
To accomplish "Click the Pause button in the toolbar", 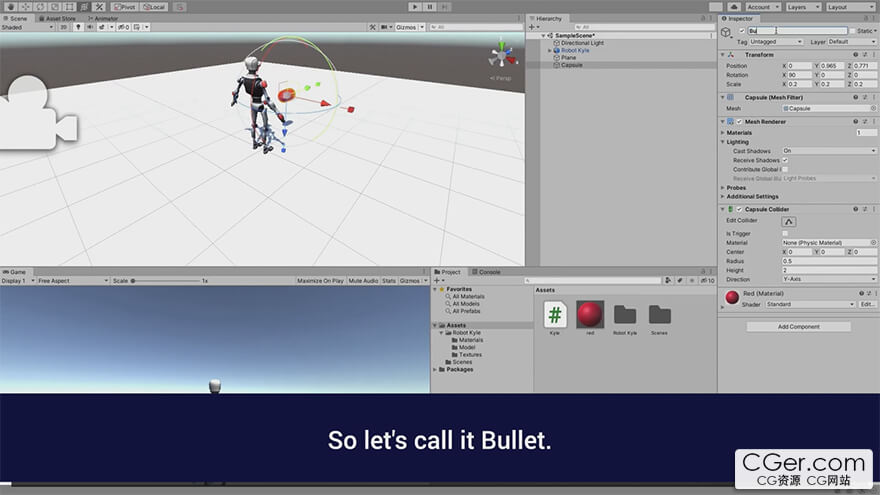I will point(430,7).
